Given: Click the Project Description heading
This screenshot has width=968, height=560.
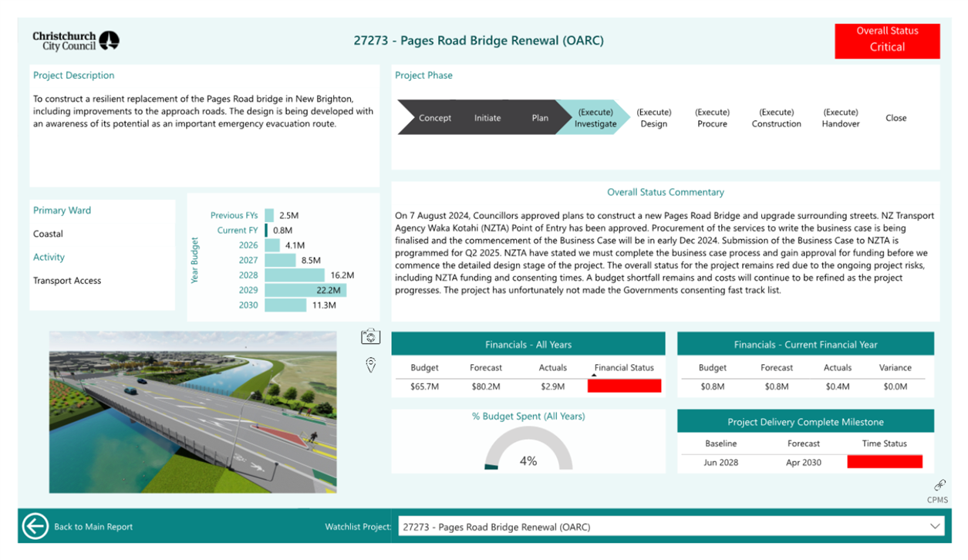Looking at the screenshot, I should 73,76.
